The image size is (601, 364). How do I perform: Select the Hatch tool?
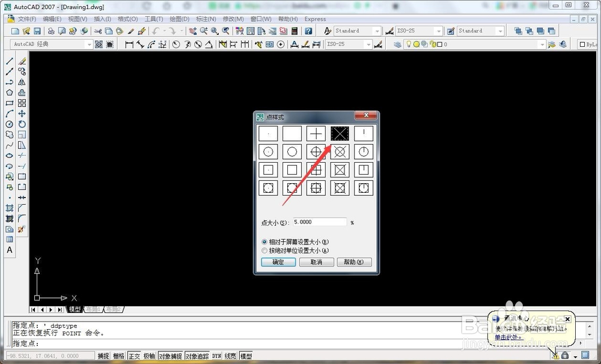point(10,208)
